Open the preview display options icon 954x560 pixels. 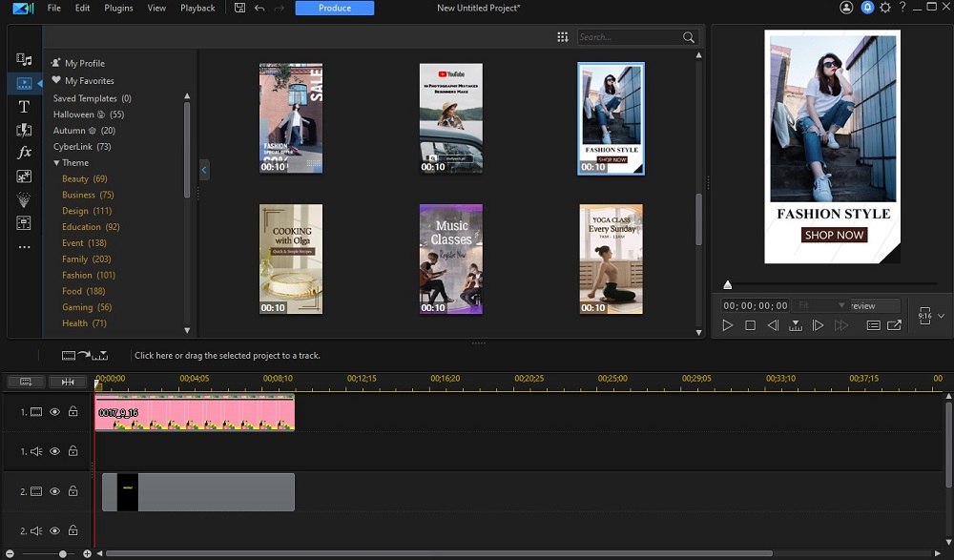tap(873, 324)
